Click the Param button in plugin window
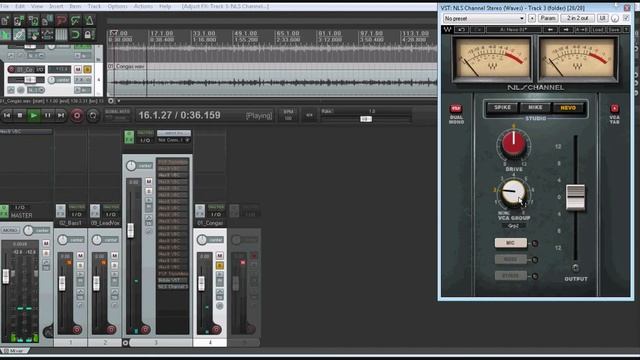The image size is (640, 360). (x=548, y=18)
